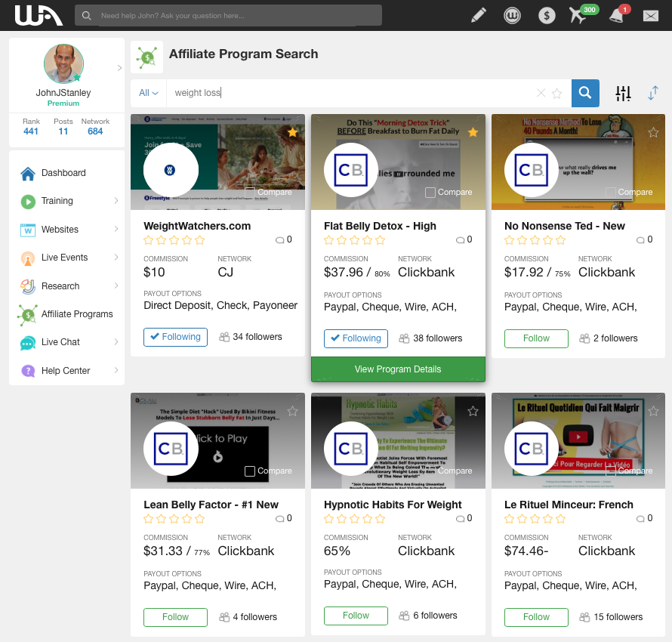This screenshot has width=672, height=642.
Task: Click Follow on Lean Belly Factor card
Action: pyautogui.click(x=175, y=617)
